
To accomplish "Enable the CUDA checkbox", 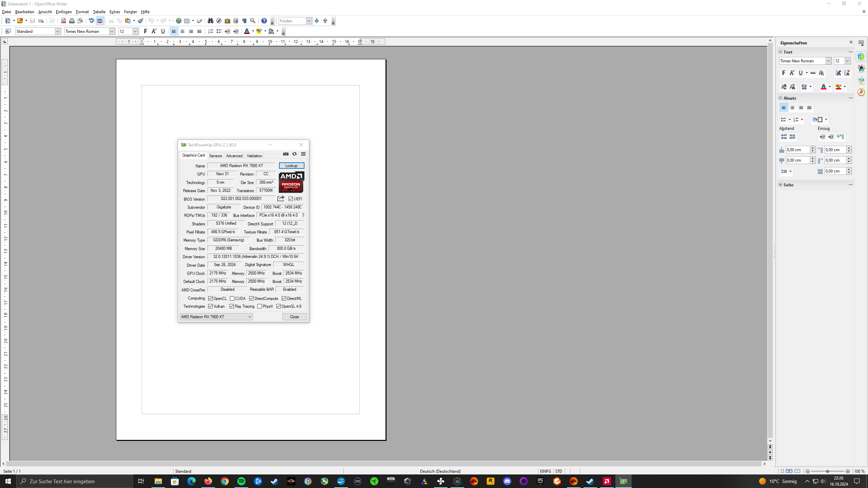I will (232, 299).
